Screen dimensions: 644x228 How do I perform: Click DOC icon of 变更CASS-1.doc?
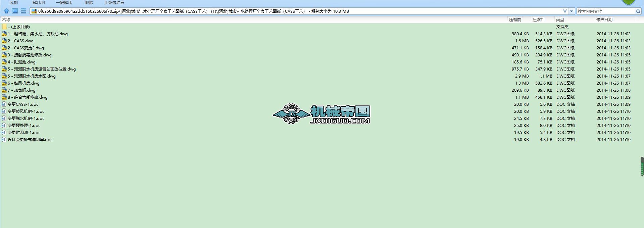pyautogui.click(x=4, y=104)
